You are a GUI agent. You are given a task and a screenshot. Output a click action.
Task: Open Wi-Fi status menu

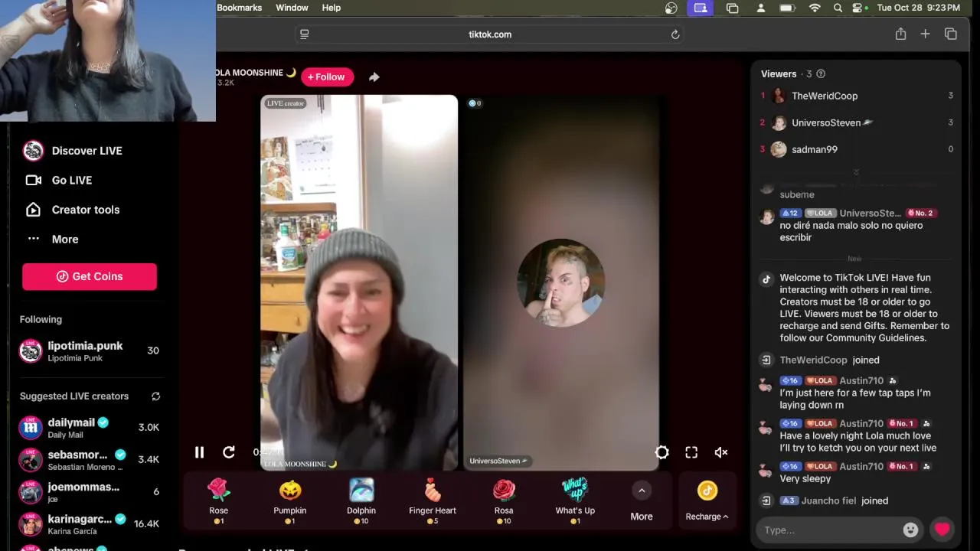pyautogui.click(x=815, y=8)
